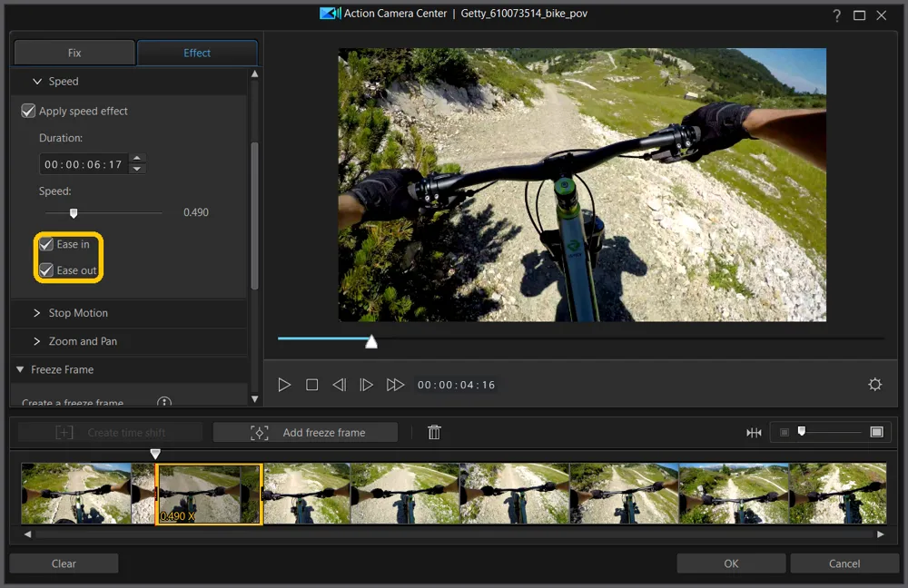The width and height of the screenshot is (908, 588).
Task: Expand the Stop Motion section
Action: [x=37, y=313]
